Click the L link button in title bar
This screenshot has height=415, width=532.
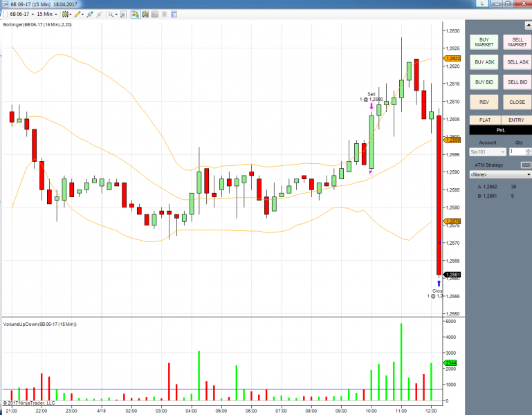coord(481,3)
